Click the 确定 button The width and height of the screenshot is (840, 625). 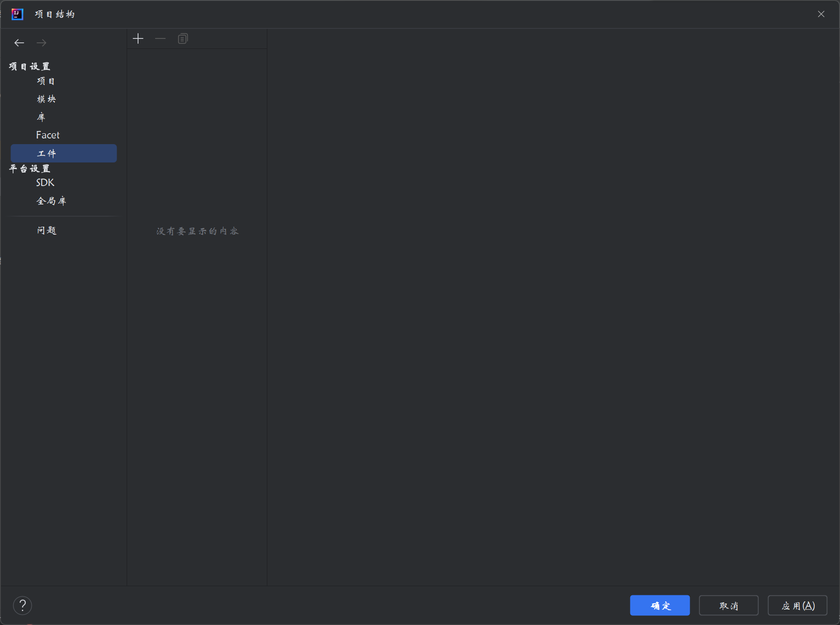660,605
